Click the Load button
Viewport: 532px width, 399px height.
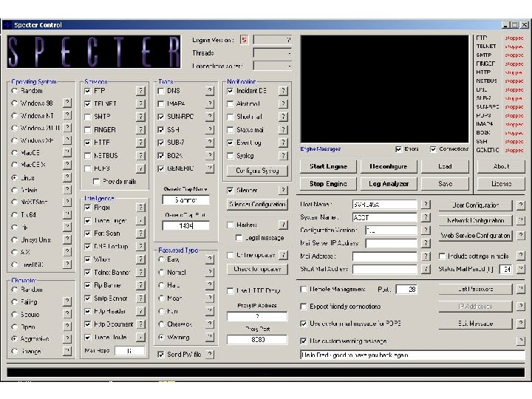[x=445, y=166]
